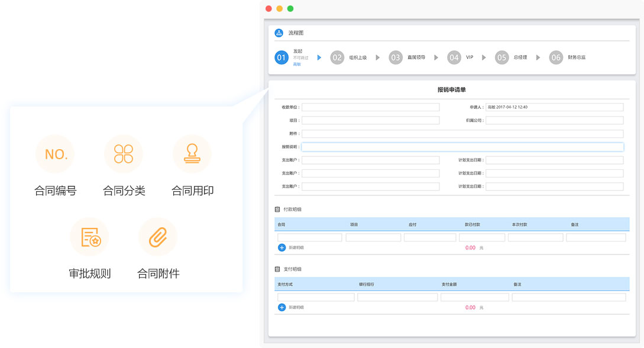This screenshot has width=644, height=348.
Task: Go to step 04 VIP
Action: pyautogui.click(x=454, y=57)
